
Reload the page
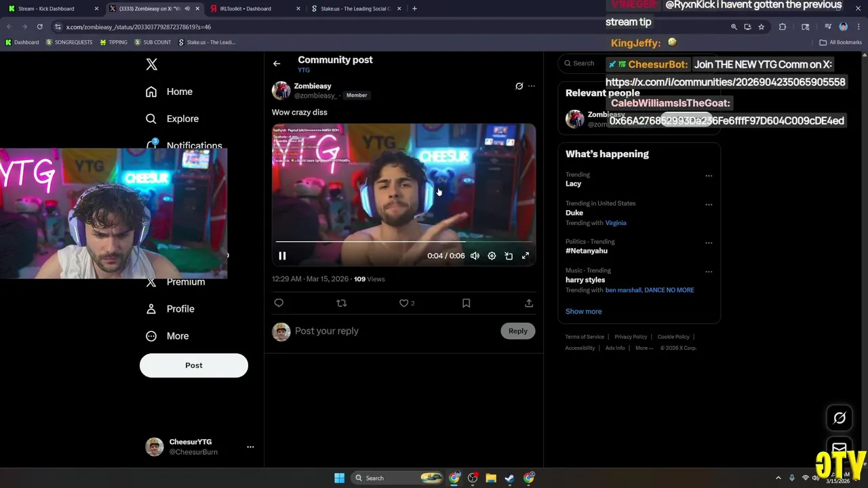click(x=40, y=26)
